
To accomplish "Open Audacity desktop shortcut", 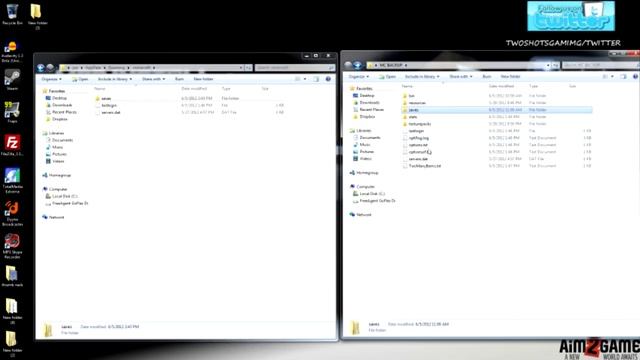I will pos(12,52).
